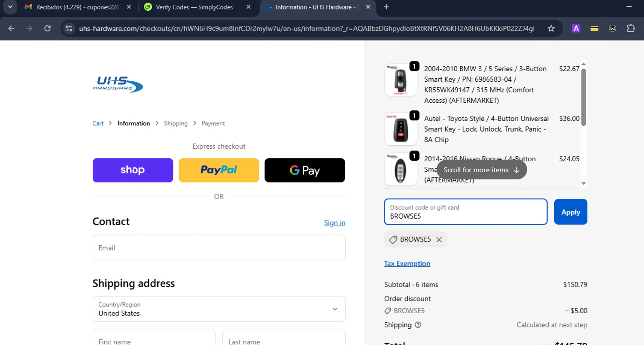Open the yellow card extension icon
644x345 pixels.
click(595, 28)
